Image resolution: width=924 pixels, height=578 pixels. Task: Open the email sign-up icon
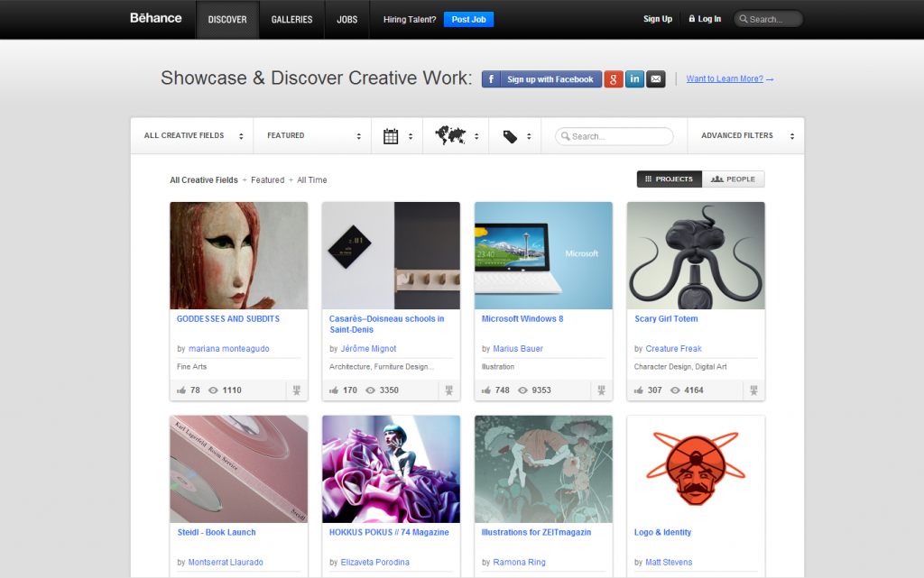(x=655, y=78)
